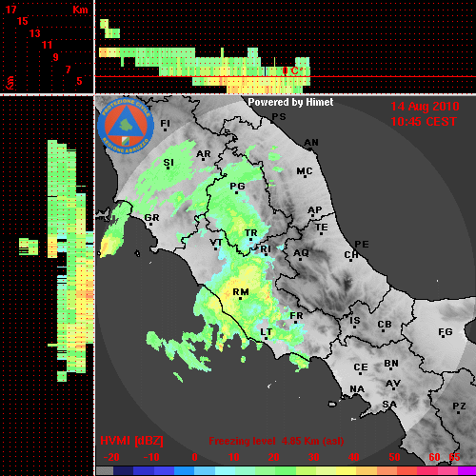Viewport: 476px width, 476px height.
Task: Click the Powered by Himet text
Action: point(290,102)
